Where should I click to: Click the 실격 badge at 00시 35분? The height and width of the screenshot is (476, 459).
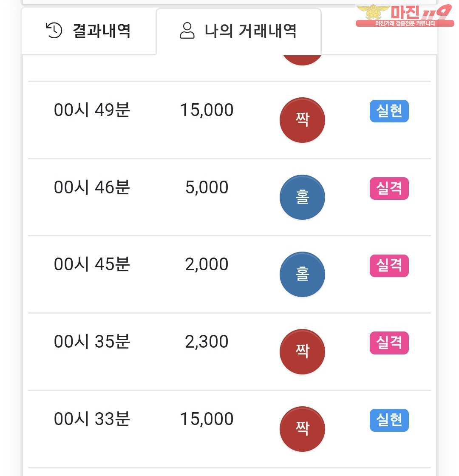389,343
